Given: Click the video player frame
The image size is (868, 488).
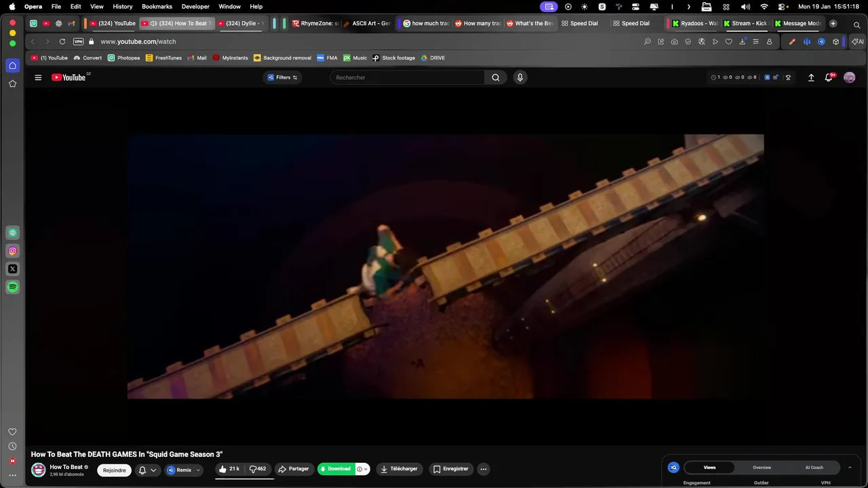Looking at the screenshot, I should coord(446,266).
